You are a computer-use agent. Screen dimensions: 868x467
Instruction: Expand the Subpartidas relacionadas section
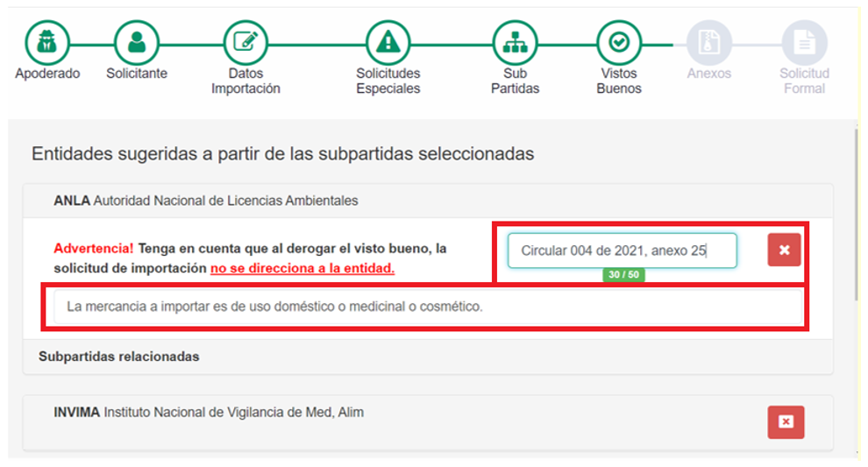point(119,357)
